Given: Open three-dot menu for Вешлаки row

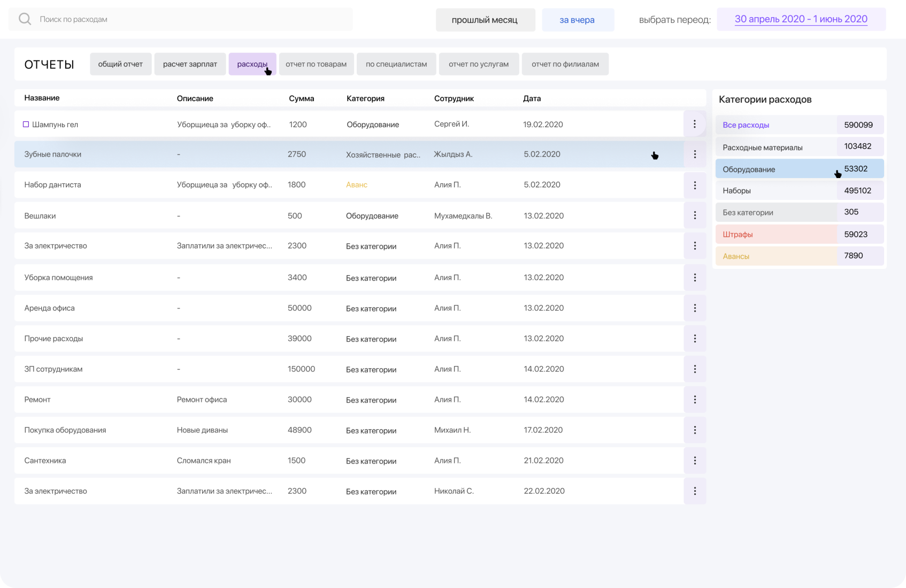Looking at the screenshot, I should (x=694, y=215).
